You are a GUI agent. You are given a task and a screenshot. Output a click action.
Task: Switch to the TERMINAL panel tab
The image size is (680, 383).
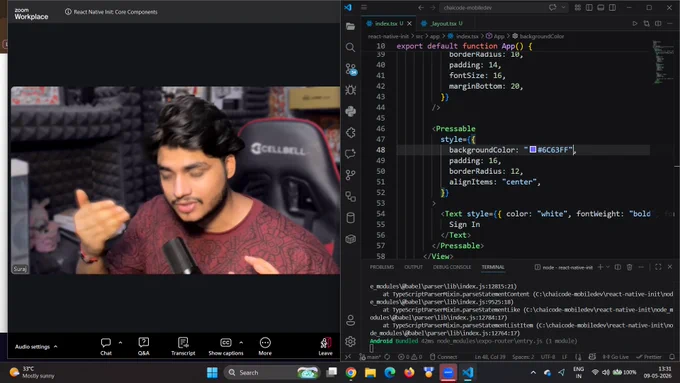(493, 267)
